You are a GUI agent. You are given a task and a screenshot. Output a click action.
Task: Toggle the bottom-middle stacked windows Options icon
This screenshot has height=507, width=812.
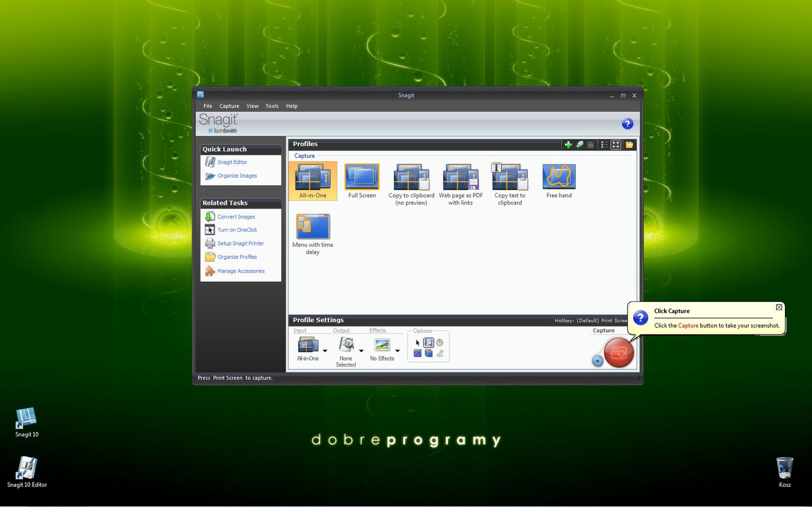coord(429,354)
